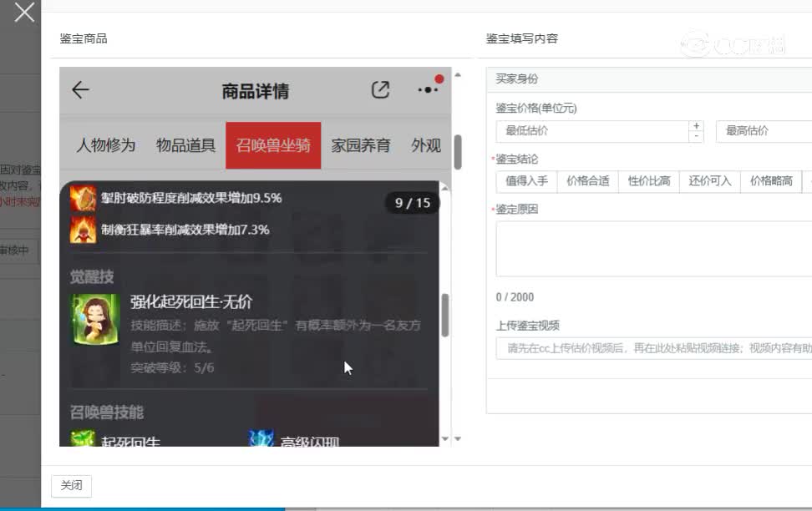
Task: Go back using the arrow beside 商品详情
Action: 80,90
